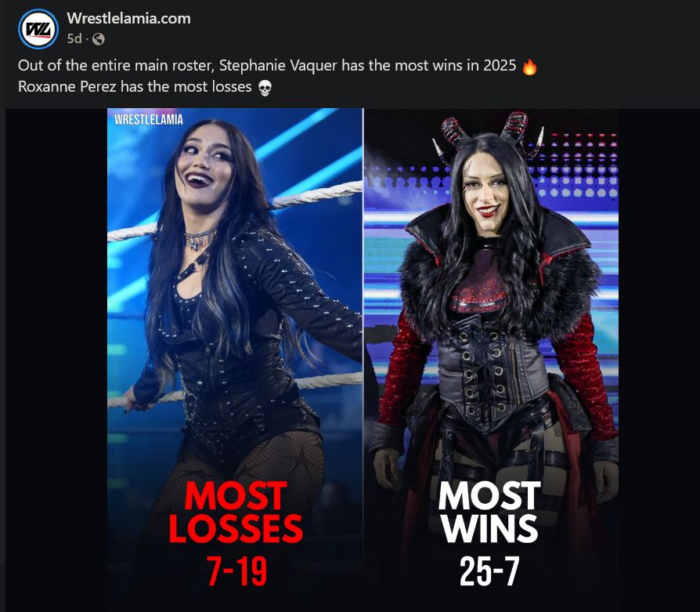The image size is (700, 612).
Task: Click the globe public audience icon
Action: pos(98,39)
